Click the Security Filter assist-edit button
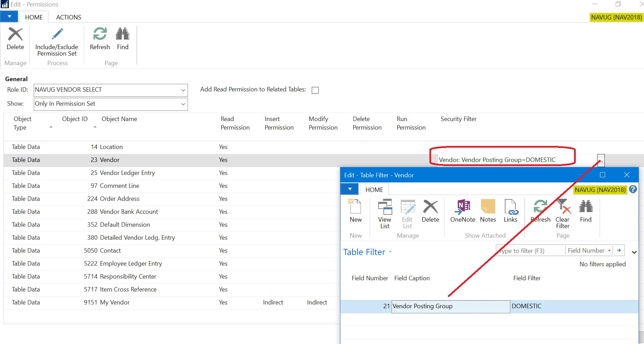This screenshot has width=644, height=344. pyautogui.click(x=601, y=160)
